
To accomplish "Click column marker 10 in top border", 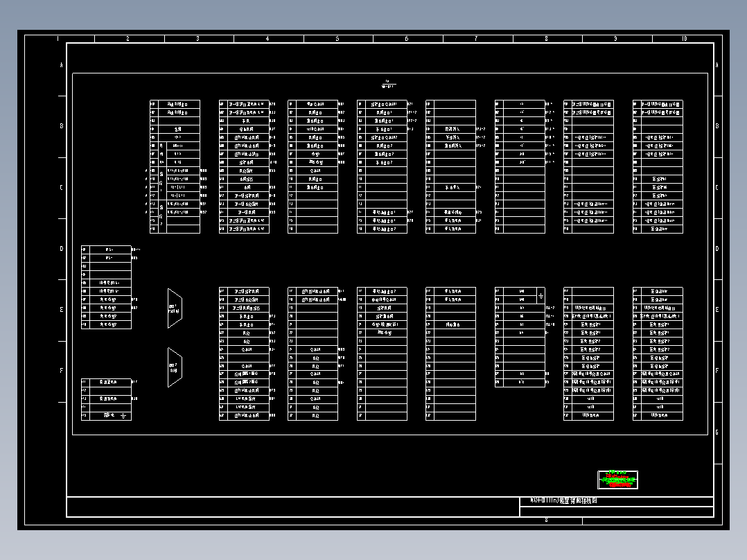I will click(x=685, y=39).
